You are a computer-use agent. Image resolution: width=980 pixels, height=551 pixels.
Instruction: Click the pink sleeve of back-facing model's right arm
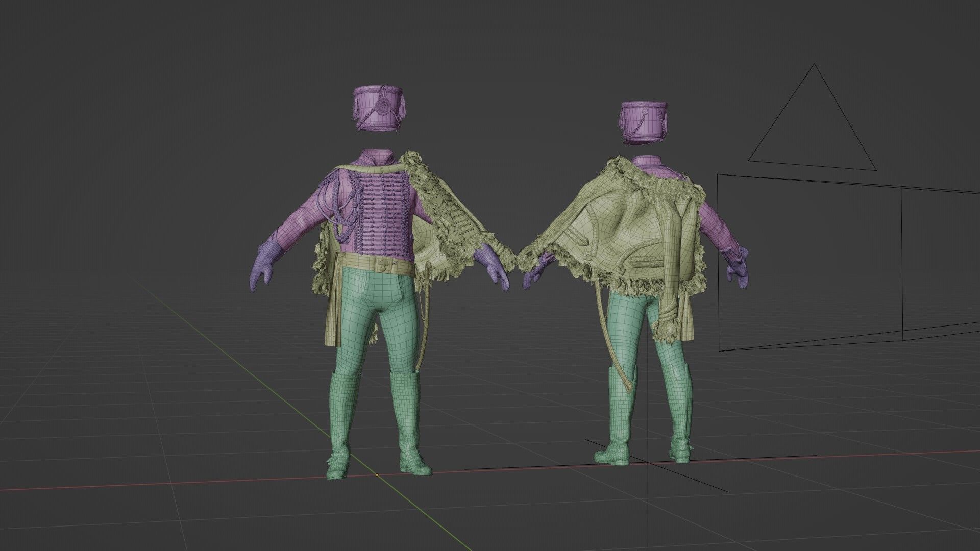(715, 224)
